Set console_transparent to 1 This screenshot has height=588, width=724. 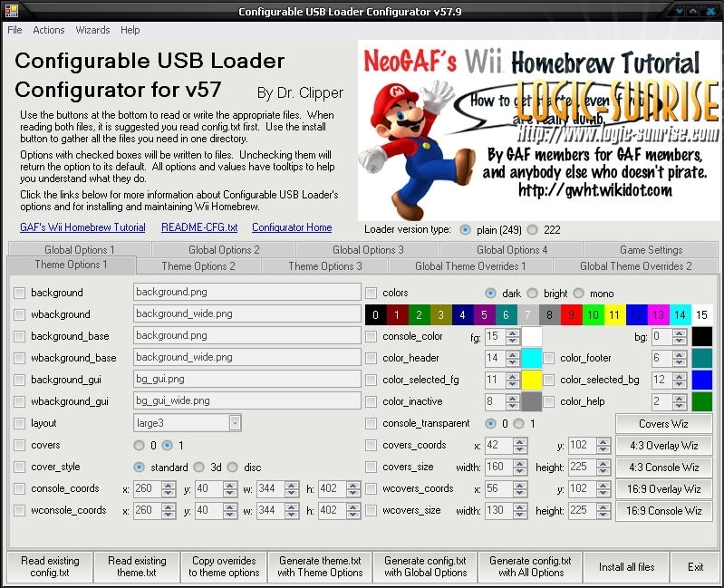click(x=519, y=423)
